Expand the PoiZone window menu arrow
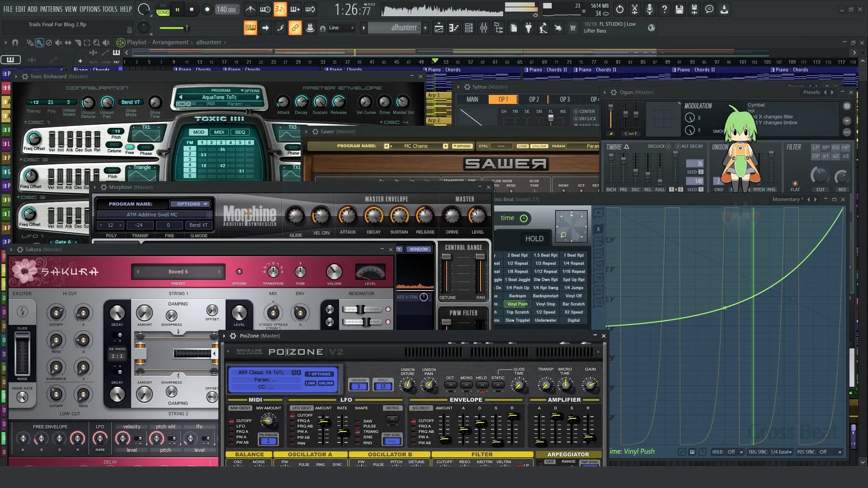Image resolution: width=868 pixels, height=488 pixels. coord(225,336)
